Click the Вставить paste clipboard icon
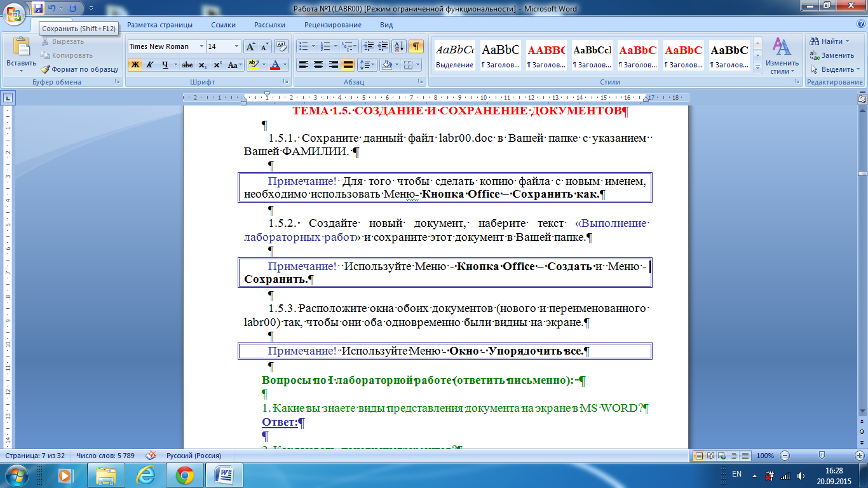 [22, 46]
